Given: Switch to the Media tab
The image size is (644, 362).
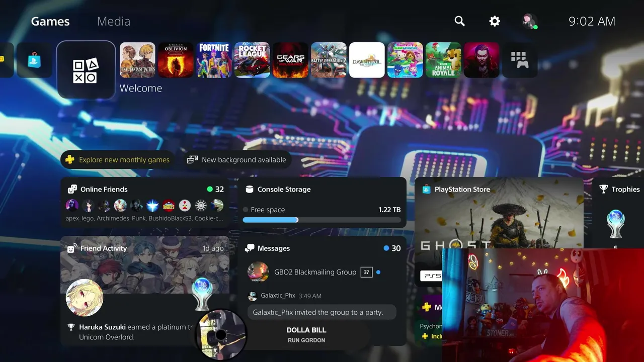Looking at the screenshot, I should (x=114, y=21).
